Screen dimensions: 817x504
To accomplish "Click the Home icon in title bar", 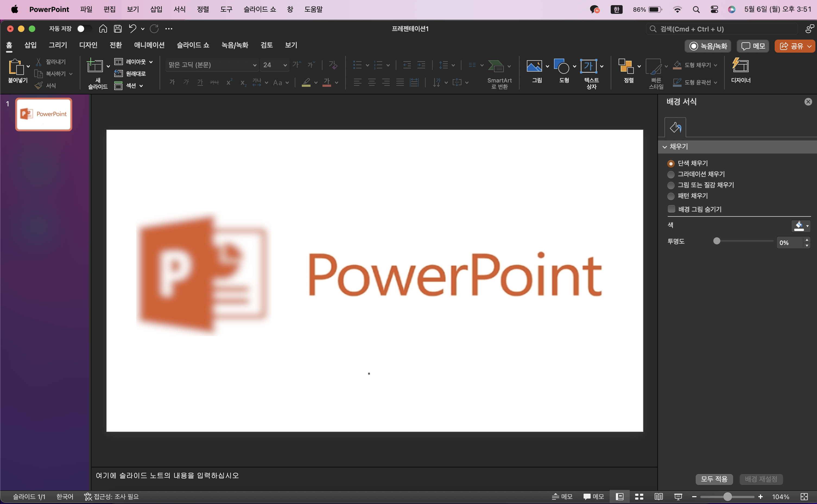I will click(103, 29).
